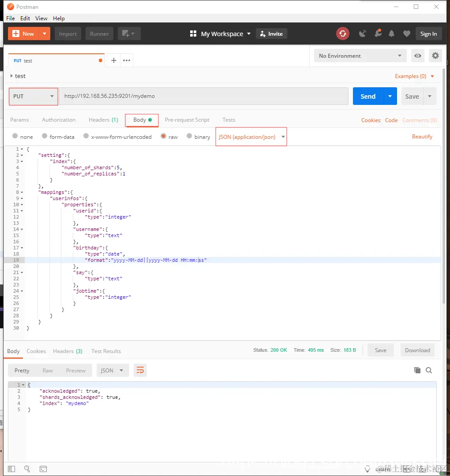The height and width of the screenshot is (476, 450).
Task: Add a new request tab
Action: point(114,60)
